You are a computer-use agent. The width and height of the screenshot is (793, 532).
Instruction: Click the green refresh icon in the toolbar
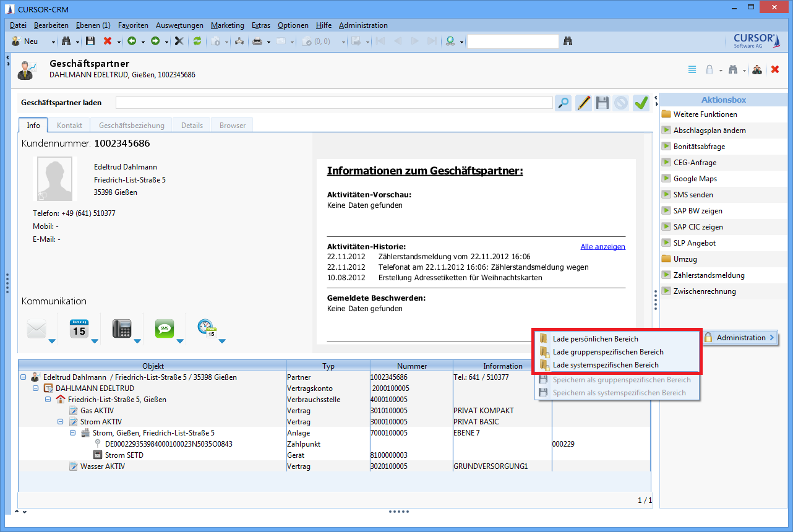[197, 41]
